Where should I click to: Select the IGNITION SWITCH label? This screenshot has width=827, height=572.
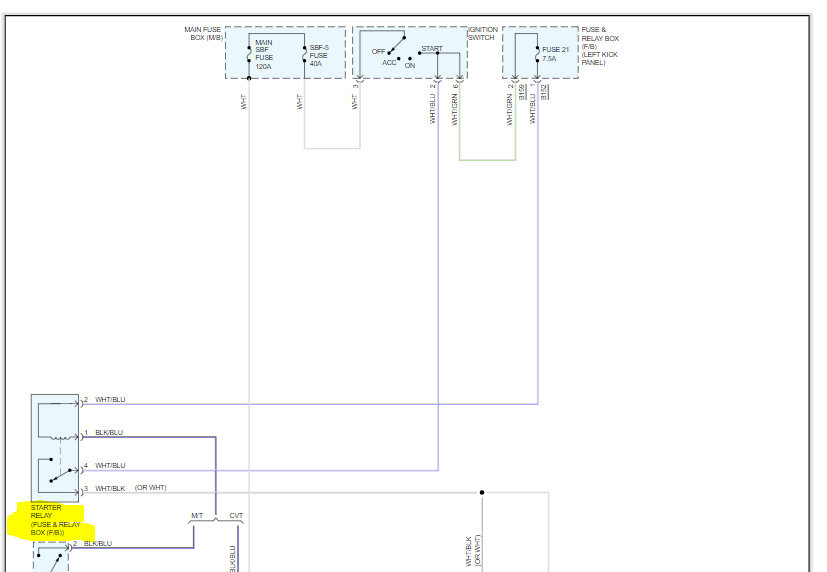tap(483, 34)
